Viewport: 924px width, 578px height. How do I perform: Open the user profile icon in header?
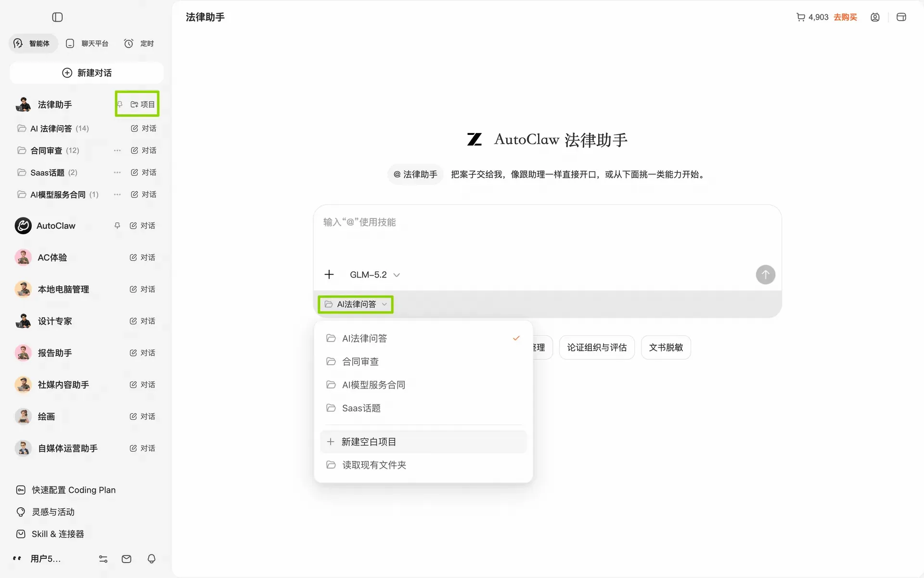875,17
